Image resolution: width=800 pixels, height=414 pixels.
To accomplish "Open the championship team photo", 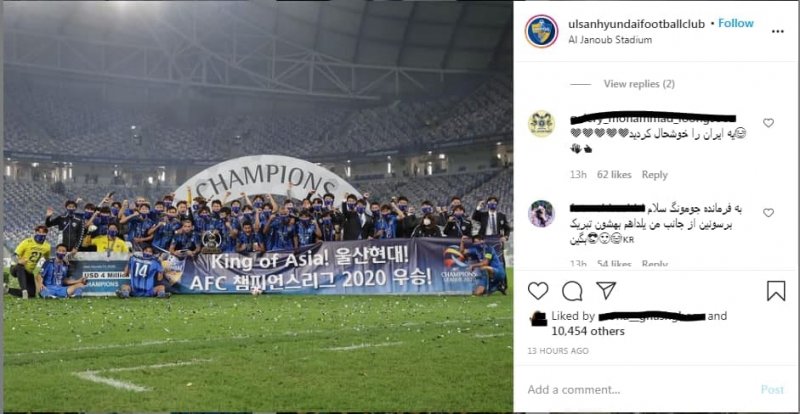I will click(x=258, y=207).
